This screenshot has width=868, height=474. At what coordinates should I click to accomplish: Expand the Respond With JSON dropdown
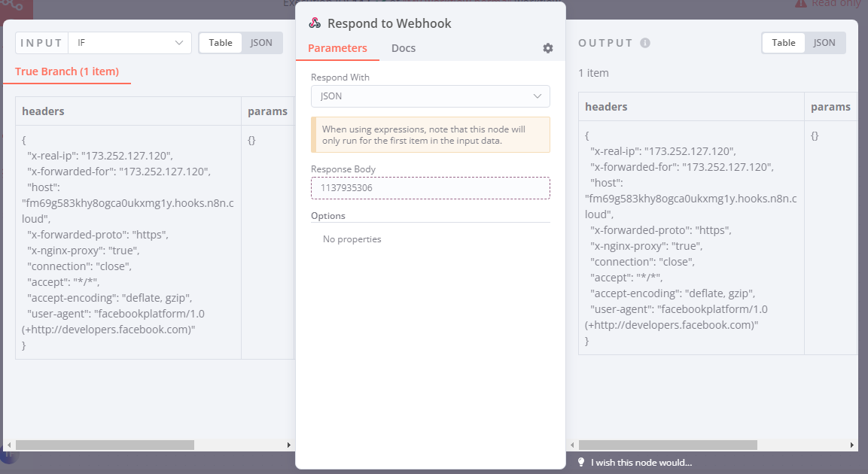point(430,96)
